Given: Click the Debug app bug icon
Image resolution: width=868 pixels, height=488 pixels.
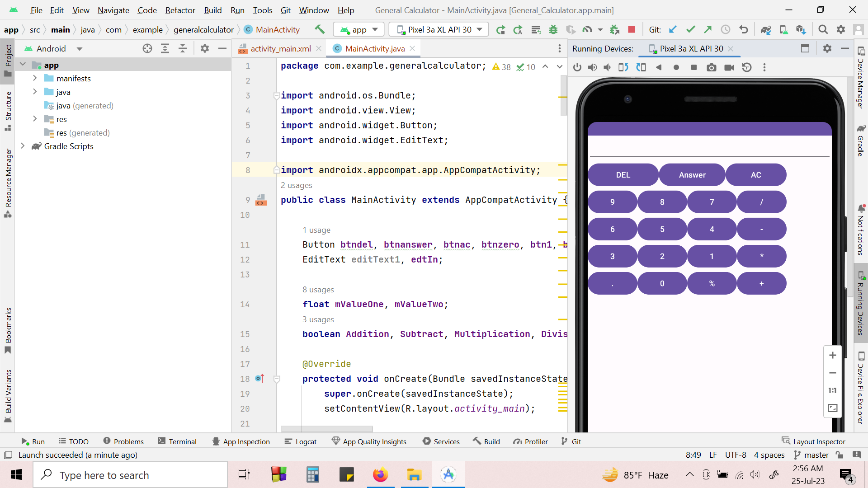Looking at the screenshot, I should pos(553,30).
